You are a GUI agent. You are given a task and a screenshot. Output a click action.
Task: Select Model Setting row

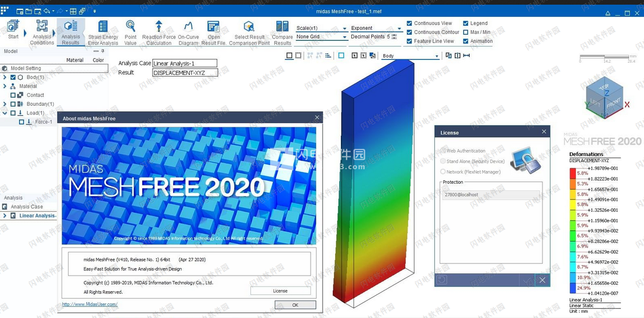point(54,68)
